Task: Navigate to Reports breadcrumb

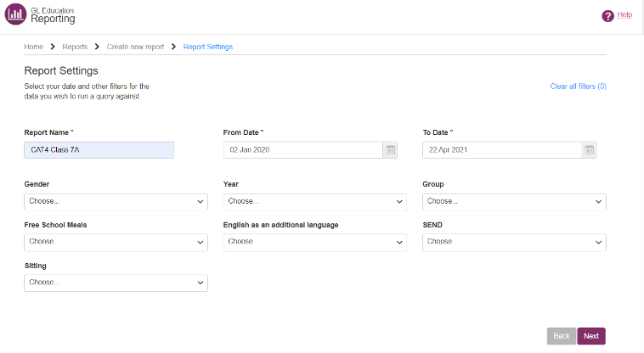Action: coord(75,47)
